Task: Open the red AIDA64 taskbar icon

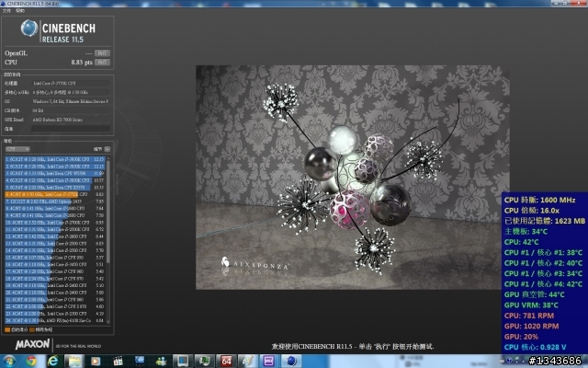Action: pyautogui.click(x=226, y=362)
